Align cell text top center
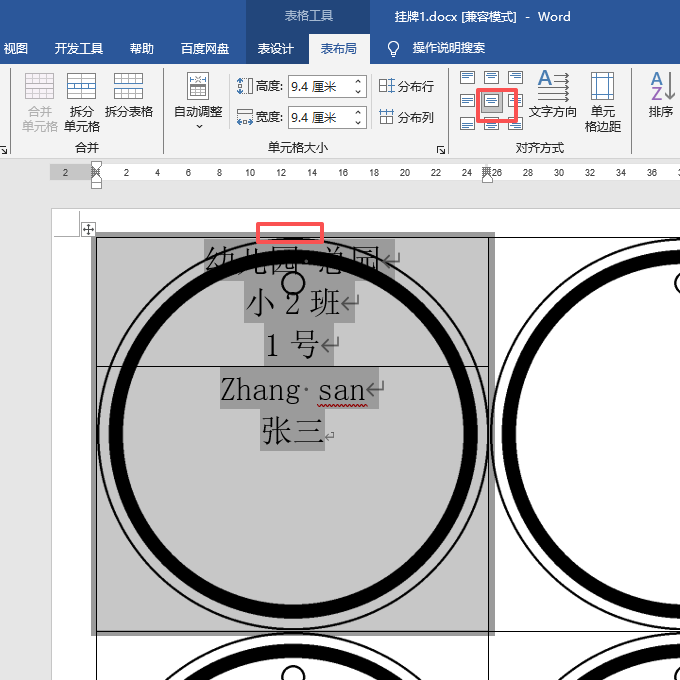This screenshot has height=680, width=680. pos(491,78)
